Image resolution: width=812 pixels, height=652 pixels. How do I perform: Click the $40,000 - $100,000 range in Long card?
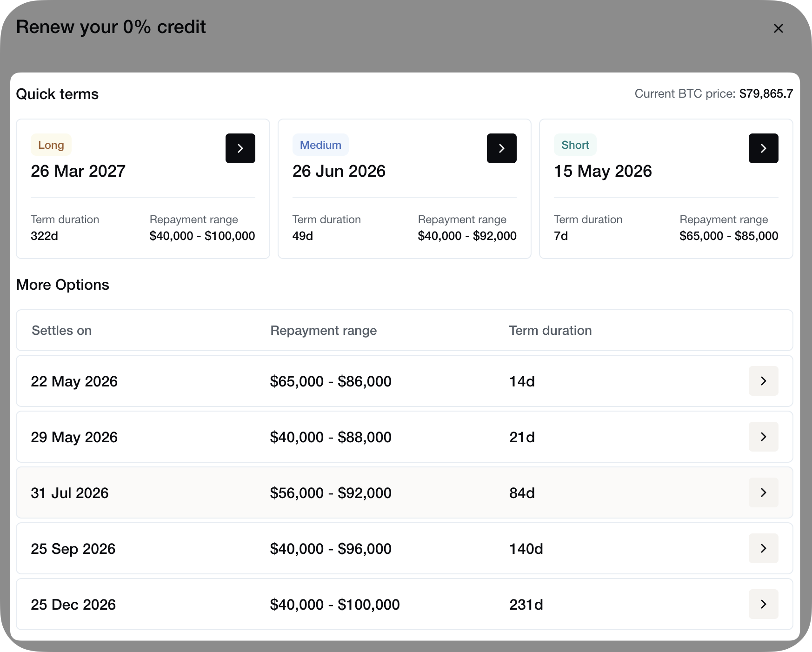202,236
